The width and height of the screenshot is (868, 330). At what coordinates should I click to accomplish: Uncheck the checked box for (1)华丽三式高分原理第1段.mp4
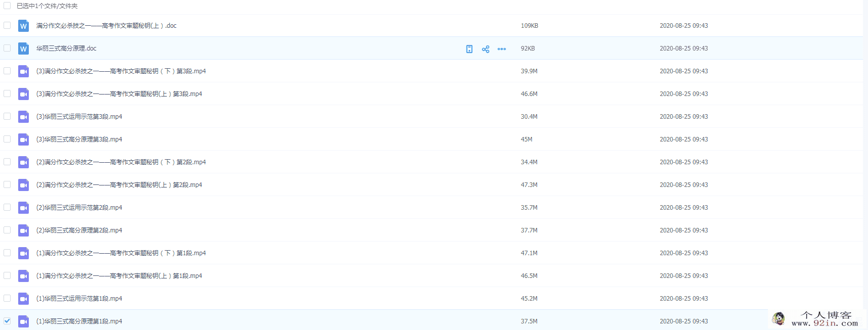pyautogui.click(x=7, y=321)
